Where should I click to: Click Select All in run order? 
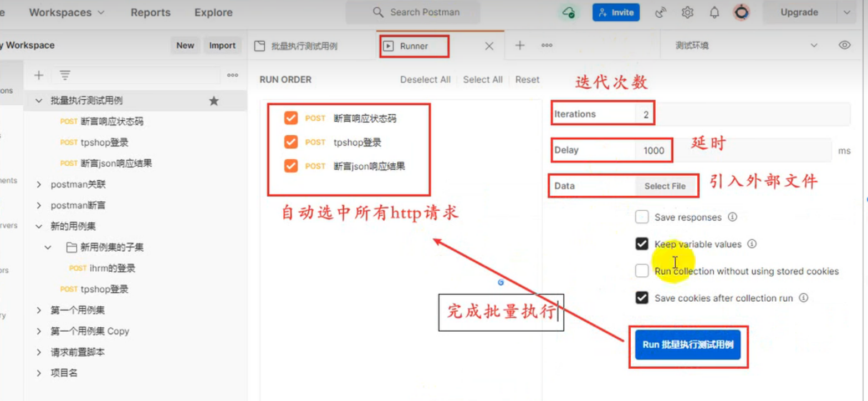(x=483, y=79)
